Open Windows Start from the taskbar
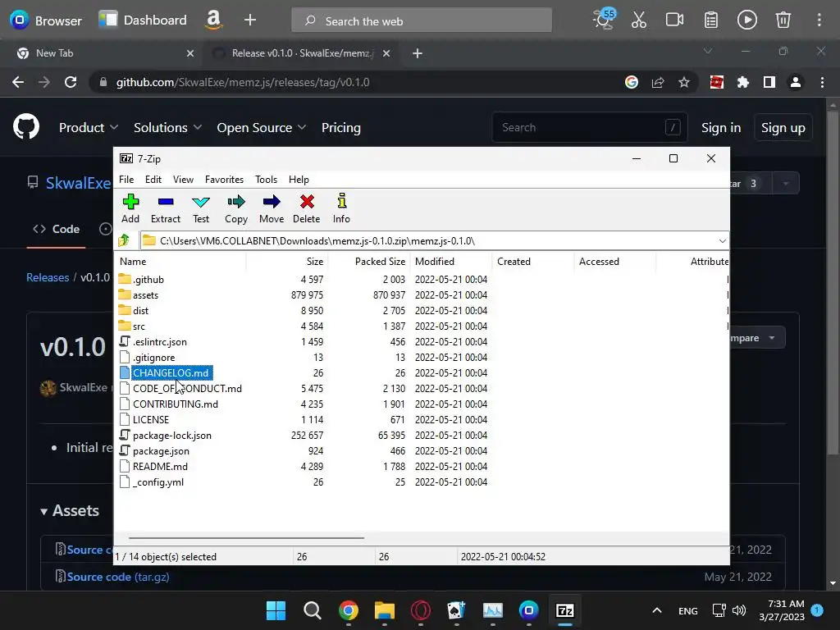 pos(276,610)
